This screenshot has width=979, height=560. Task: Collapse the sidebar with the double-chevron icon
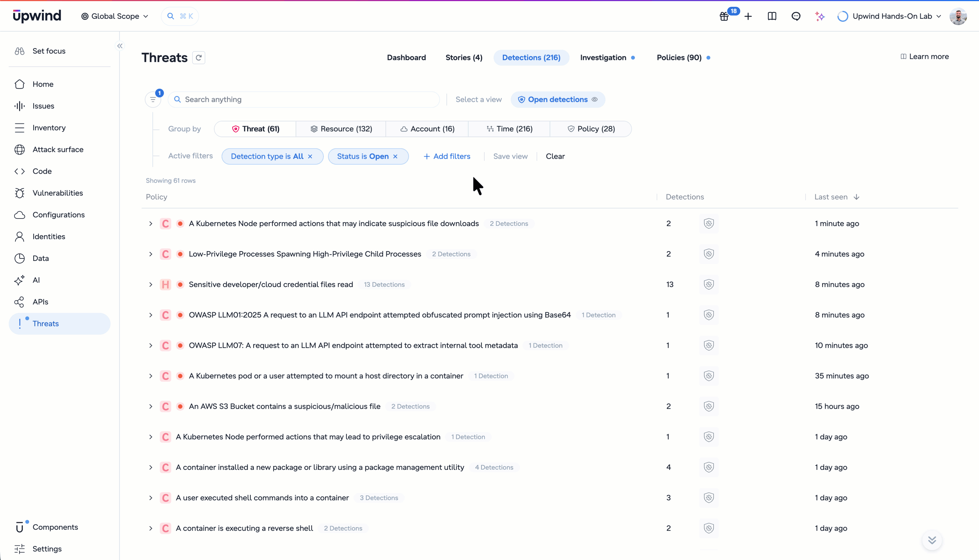[x=120, y=46]
